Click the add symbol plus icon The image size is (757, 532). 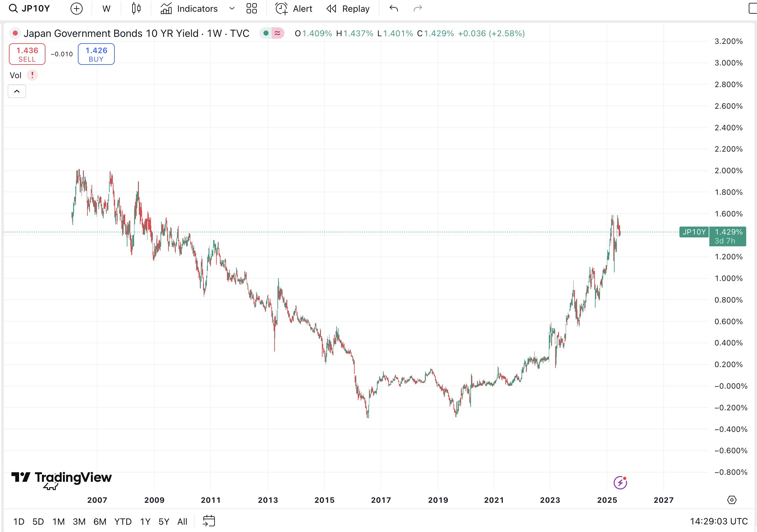[x=77, y=9]
